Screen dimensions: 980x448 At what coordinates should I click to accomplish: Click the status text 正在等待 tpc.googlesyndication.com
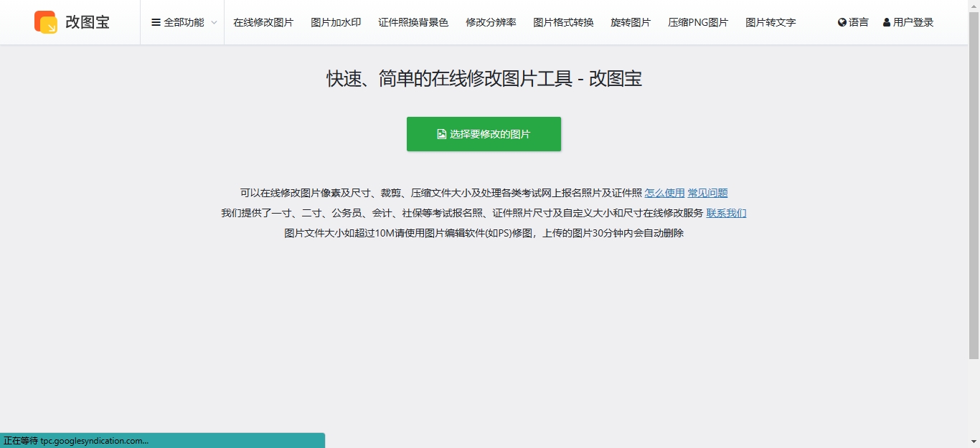pos(76,441)
